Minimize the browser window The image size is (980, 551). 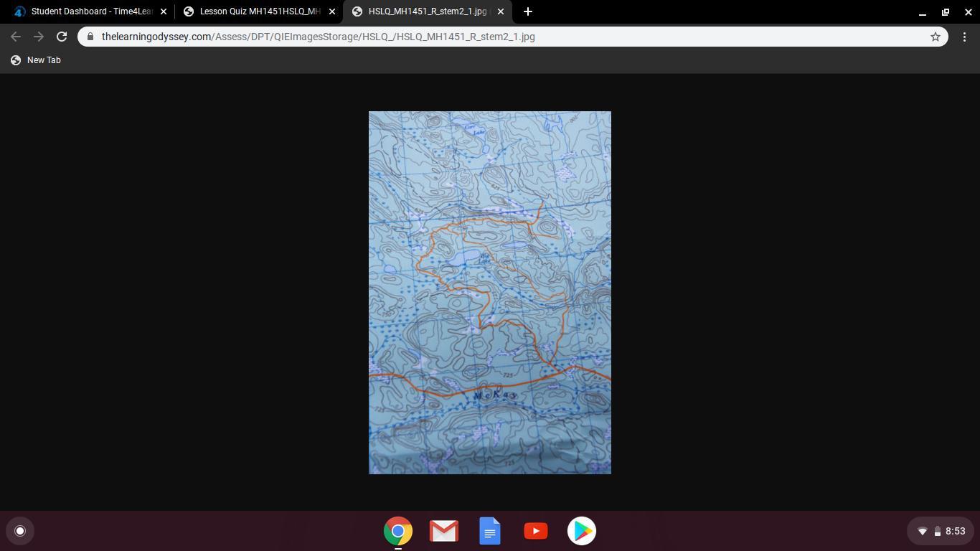point(923,11)
